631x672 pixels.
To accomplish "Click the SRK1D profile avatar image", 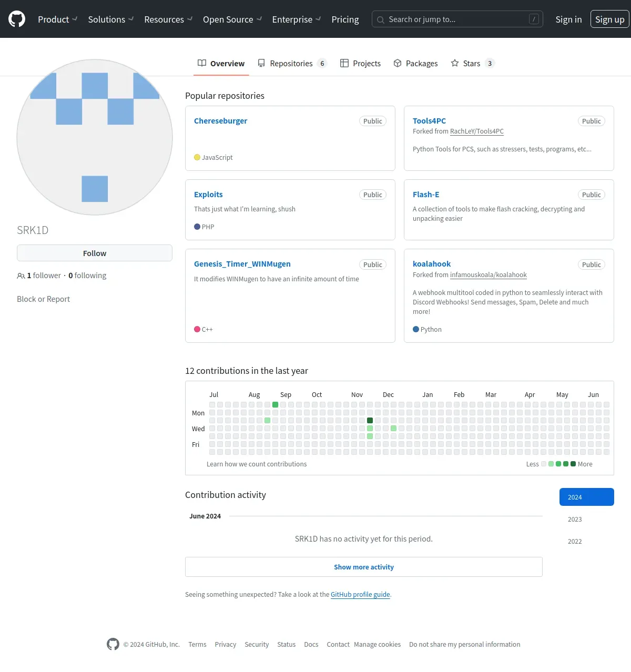I will tap(95, 137).
